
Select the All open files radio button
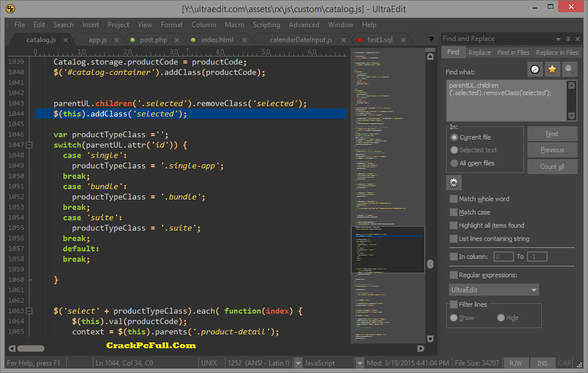point(454,163)
